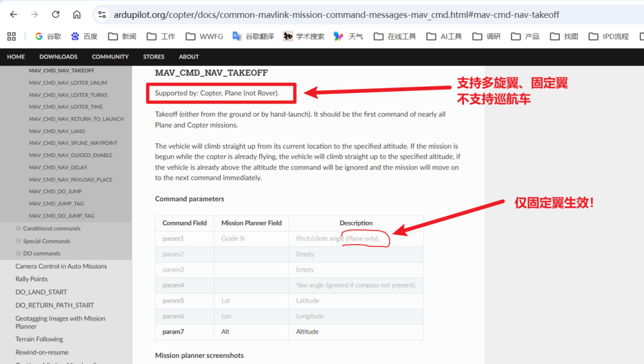Go back with browser back arrow
The height and width of the screenshot is (364, 644).
pos(14,14)
